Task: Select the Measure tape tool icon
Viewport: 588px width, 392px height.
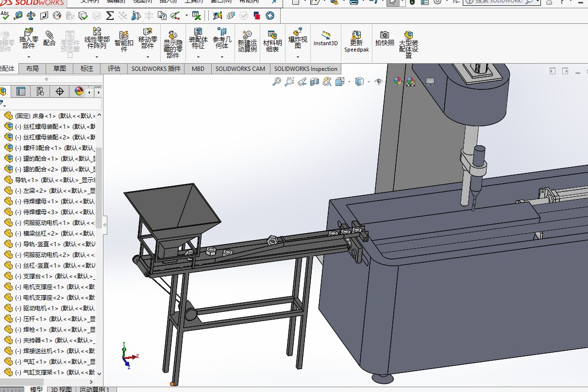Action: (x=18, y=16)
